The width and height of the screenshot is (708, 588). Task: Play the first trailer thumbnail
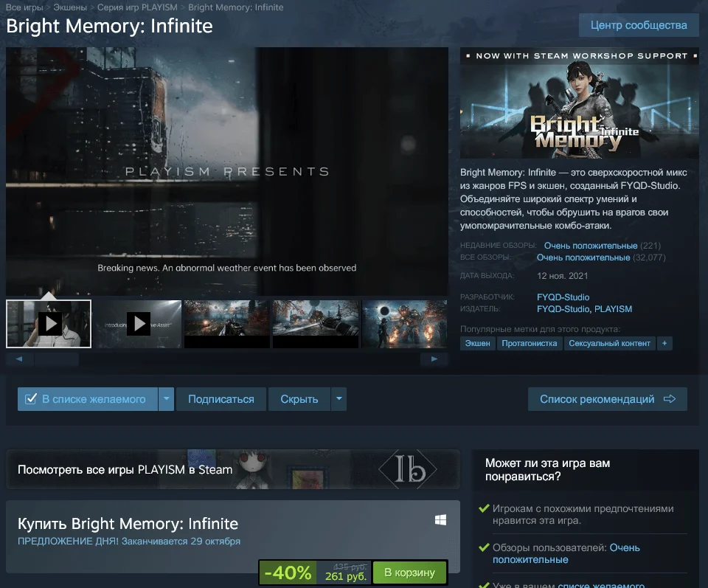[x=49, y=324]
